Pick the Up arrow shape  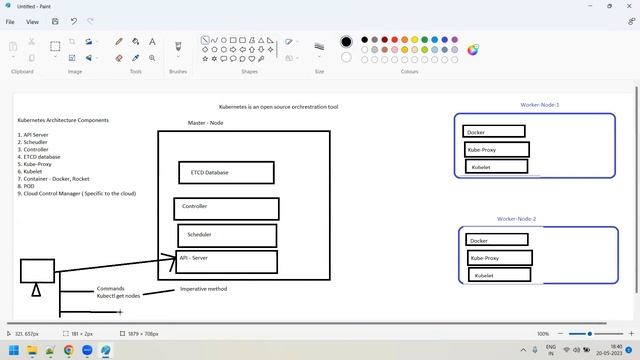[x=252, y=49]
